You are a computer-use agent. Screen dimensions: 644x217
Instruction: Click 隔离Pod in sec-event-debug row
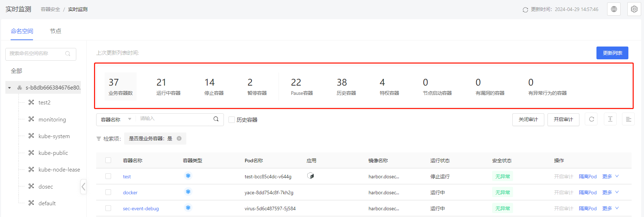[588, 208]
